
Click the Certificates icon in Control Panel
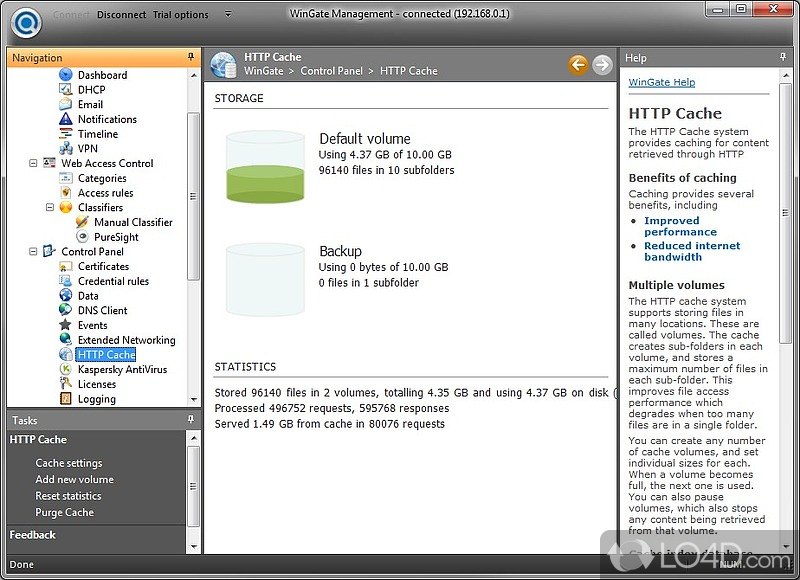66,267
